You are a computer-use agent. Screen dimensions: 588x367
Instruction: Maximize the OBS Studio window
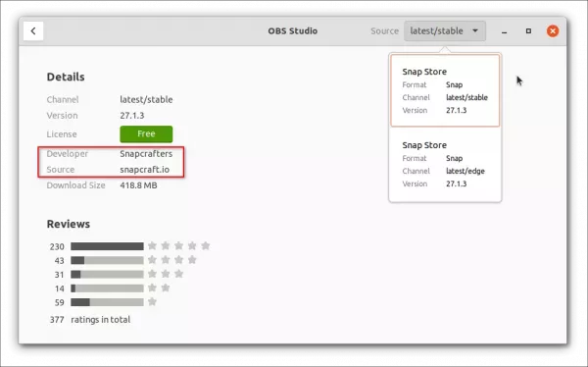pos(528,30)
